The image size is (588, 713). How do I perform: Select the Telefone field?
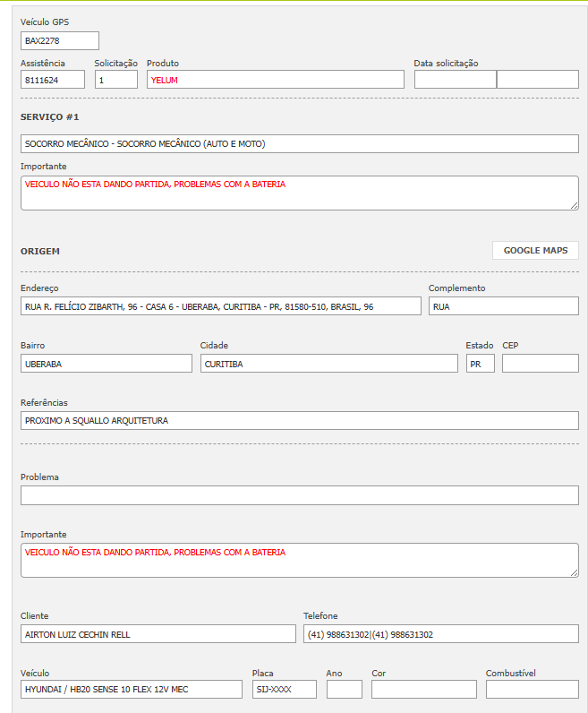point(440,634)
